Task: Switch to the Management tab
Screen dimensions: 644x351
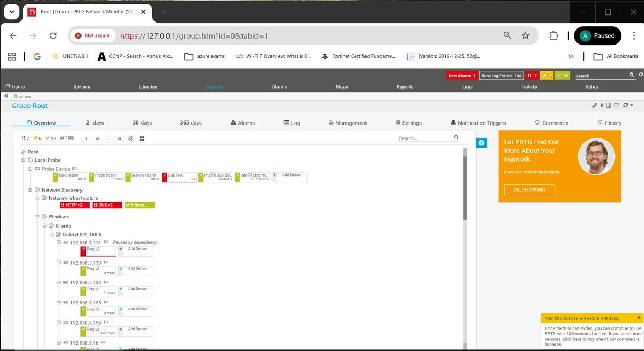Action: point(348,123)
